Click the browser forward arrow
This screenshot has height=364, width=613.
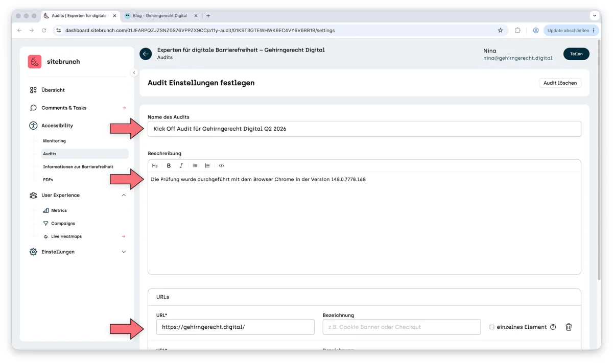tap(32, 31)
